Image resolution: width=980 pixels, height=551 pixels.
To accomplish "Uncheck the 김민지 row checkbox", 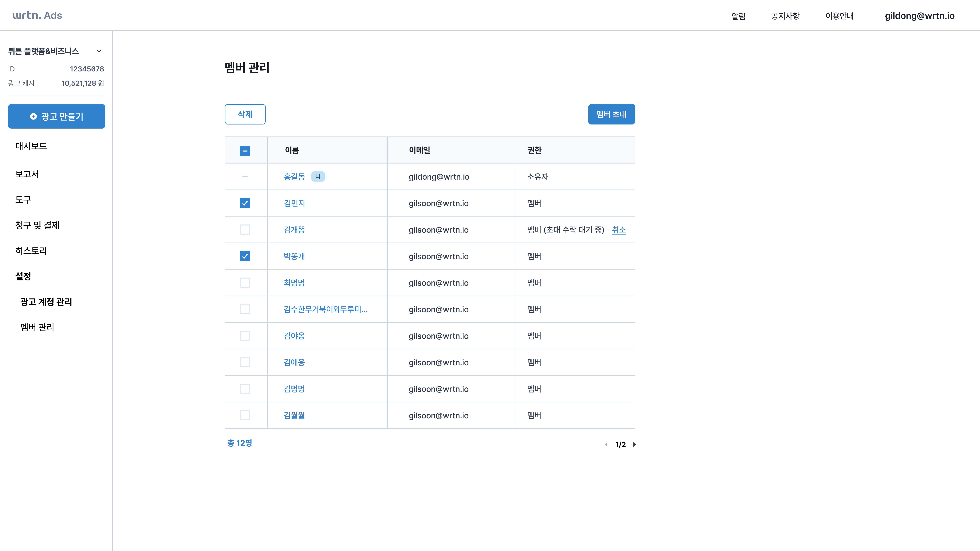I will (x=245, y=203).
